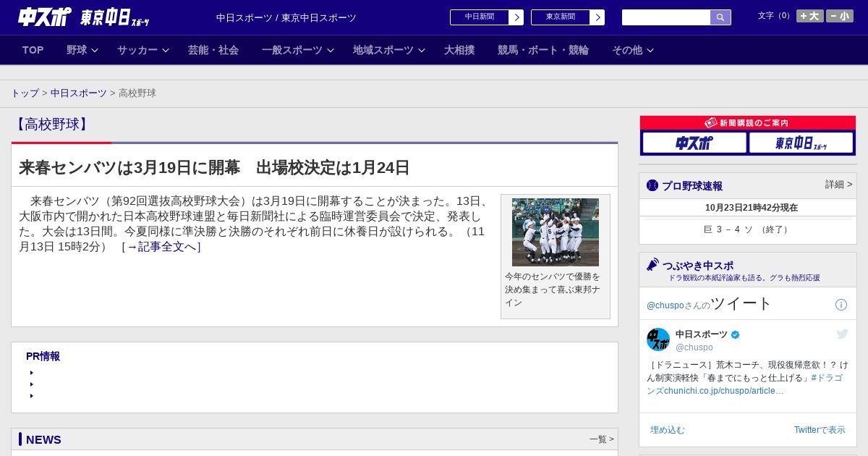This screenshot has width=868, height=456.
Task: Open 競馬・ボート・競輪 menu item
Action: (x=543, y=50)
